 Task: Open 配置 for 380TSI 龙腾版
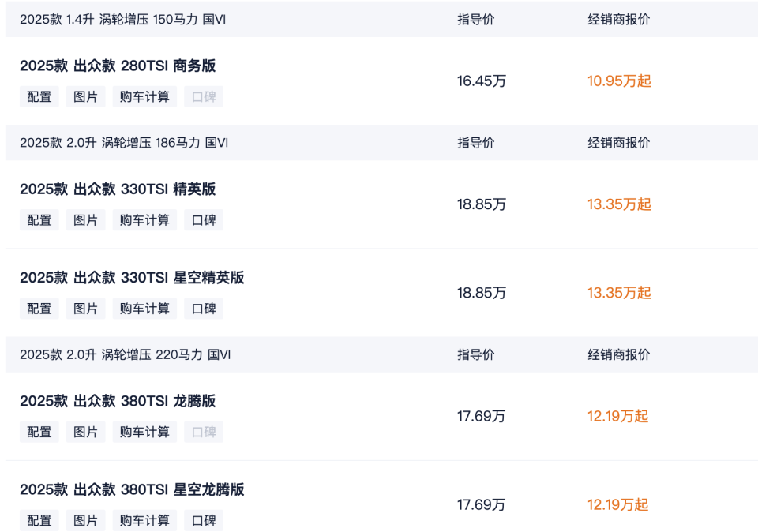pyautogui.click(x=39, y=432)
